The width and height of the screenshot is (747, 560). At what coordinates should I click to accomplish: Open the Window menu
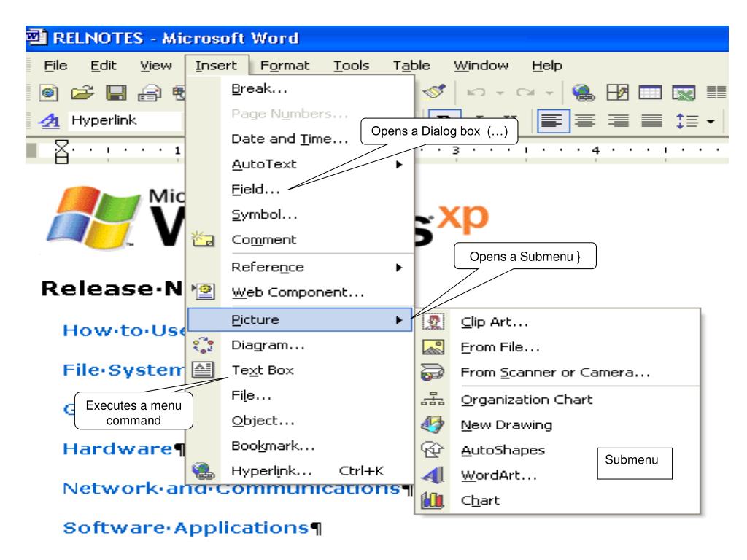(481, 65)
